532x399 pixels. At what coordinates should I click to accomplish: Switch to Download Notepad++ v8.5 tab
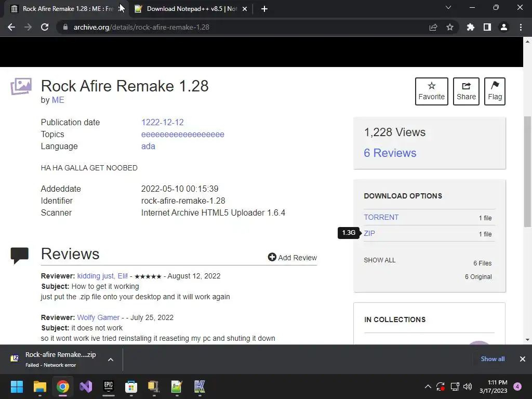(x=192, y=9)
